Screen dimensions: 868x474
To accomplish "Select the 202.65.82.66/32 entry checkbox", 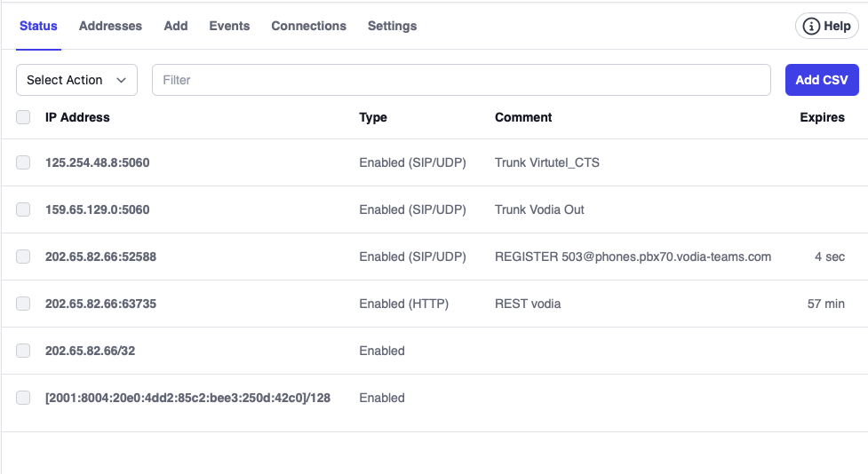I will [x=23, y=351].
